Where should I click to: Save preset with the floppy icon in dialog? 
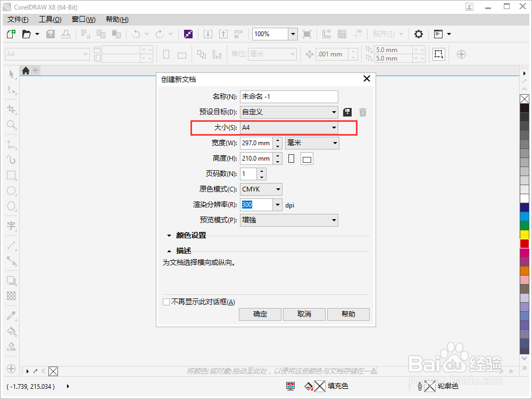click(x=347, y=112)
